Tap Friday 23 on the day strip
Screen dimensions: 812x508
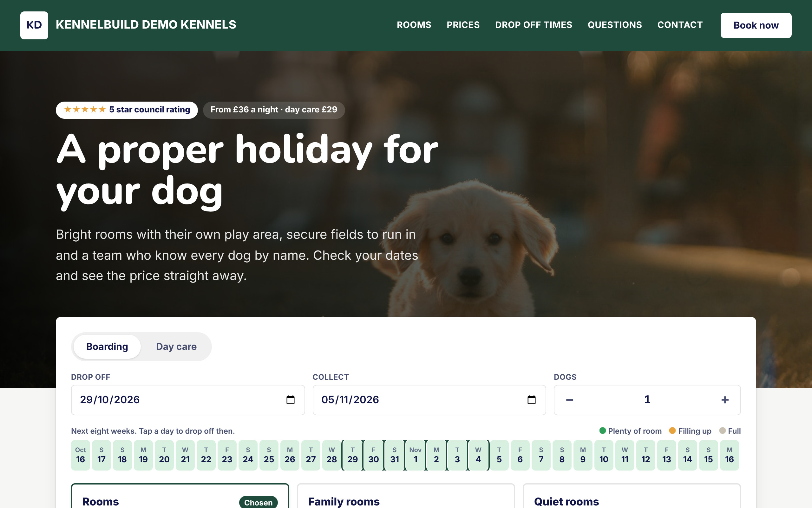click(227, 455)
